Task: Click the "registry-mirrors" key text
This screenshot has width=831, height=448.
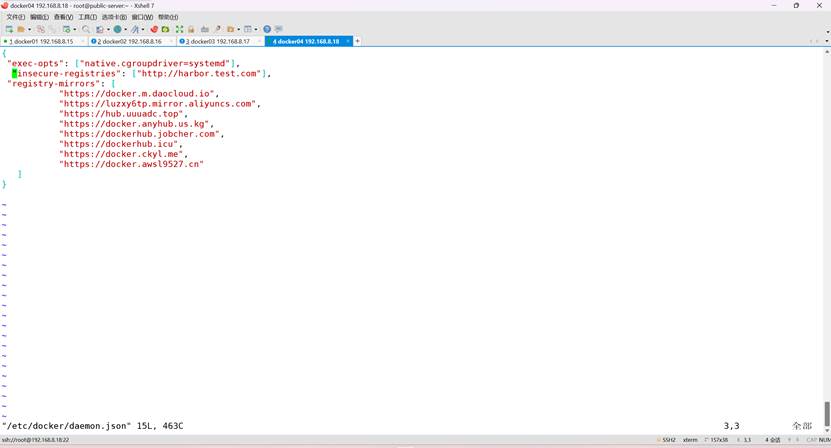Action: (x=54, y=84)
